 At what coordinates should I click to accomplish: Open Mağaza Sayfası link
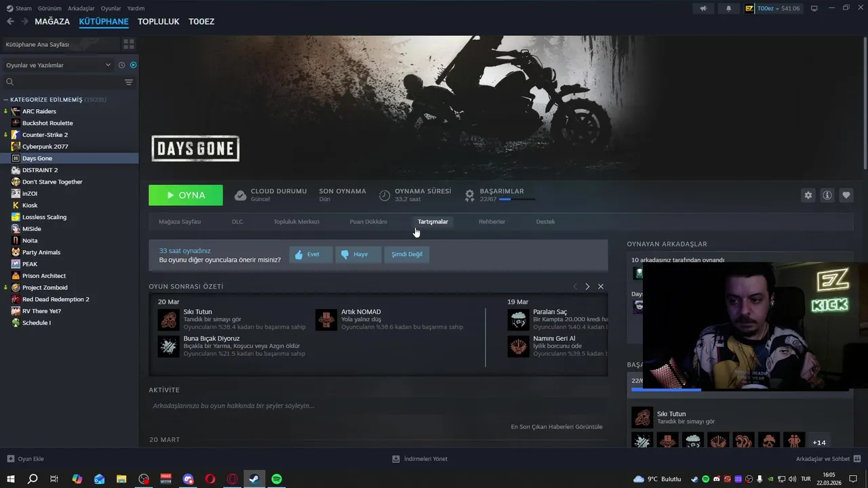[180, 222]
